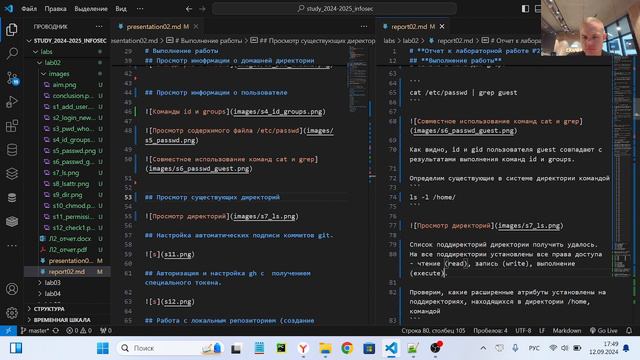
Task: Open Yandex browser from taskbar
Action: tap(303, 348)
